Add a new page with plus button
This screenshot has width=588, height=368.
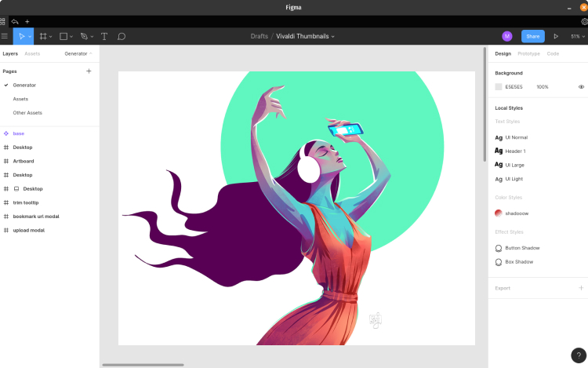click(89, 71)
